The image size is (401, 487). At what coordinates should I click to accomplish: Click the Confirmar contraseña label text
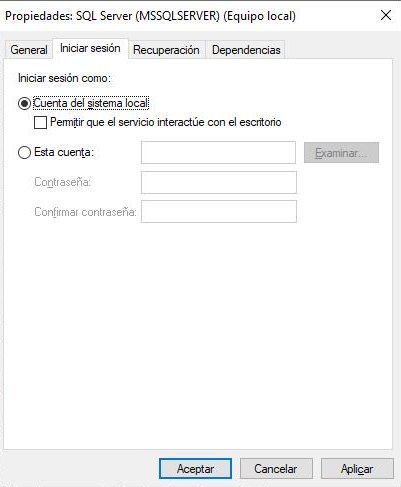[x=85, y=212]
